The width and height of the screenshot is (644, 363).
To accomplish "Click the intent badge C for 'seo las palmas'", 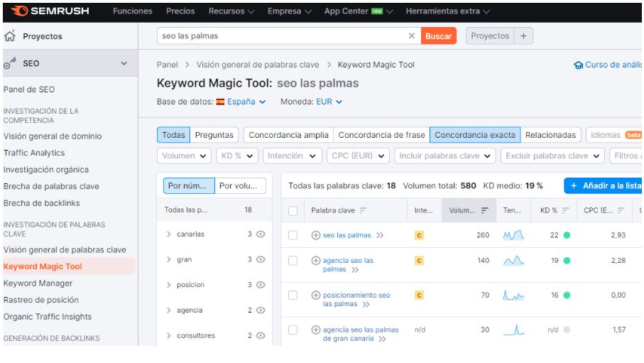I will (419, 235).
